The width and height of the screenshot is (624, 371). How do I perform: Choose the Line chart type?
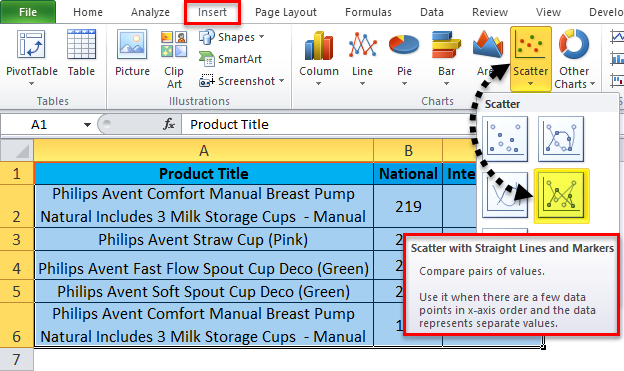point(362,58)
